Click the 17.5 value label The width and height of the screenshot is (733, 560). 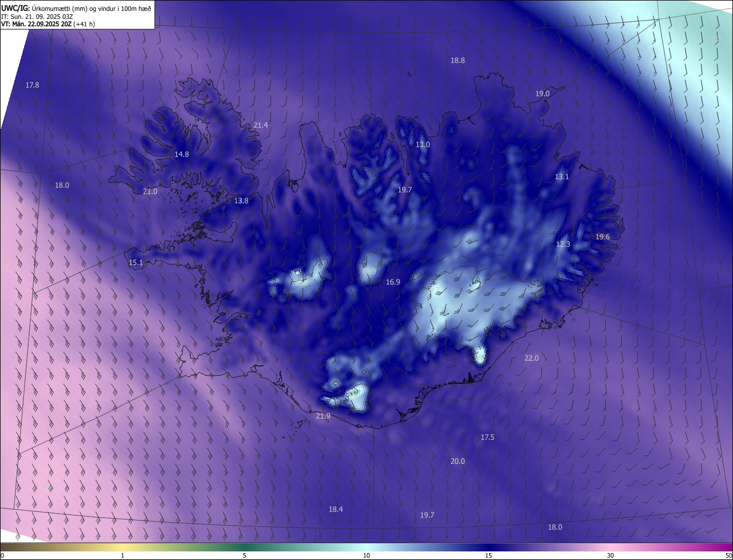click(x=487, y=437)
